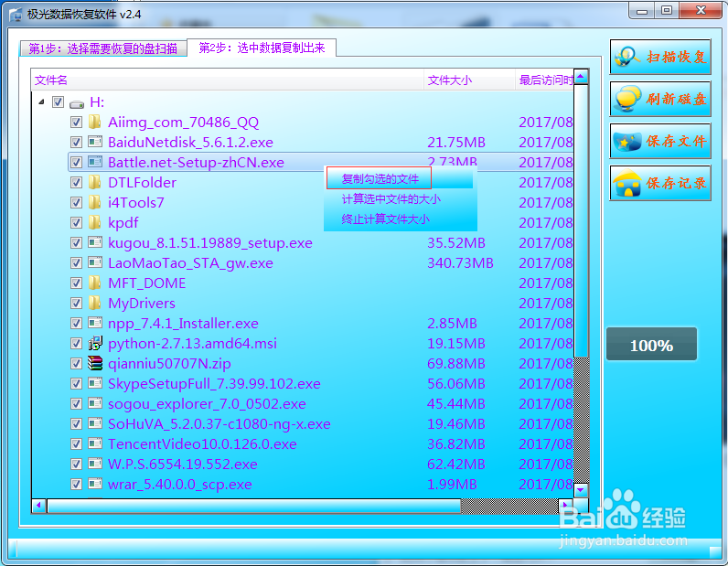Toggle the Battle.net-Setup-zhCN.exe checkbox
The width and height of the screenshot is (728, 566).
(76, 162)
